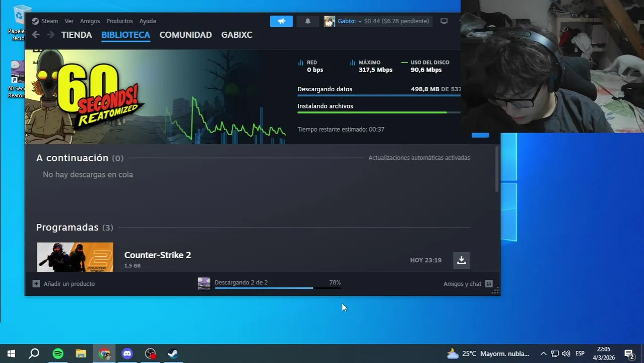644x363 pixels.
Task: Open the notifications bell
Action: 308,21
